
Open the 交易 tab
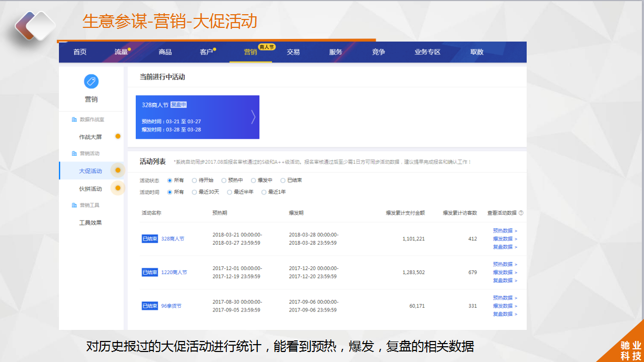pos(293,52)
